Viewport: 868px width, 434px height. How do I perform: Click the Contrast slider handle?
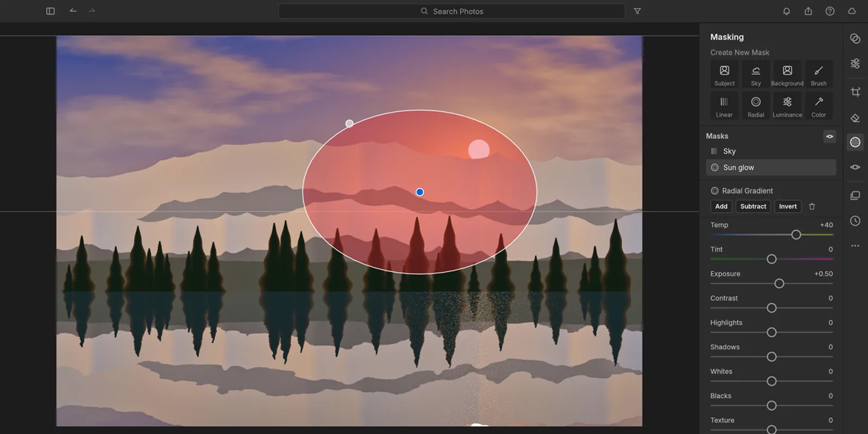tap(771, 308)
